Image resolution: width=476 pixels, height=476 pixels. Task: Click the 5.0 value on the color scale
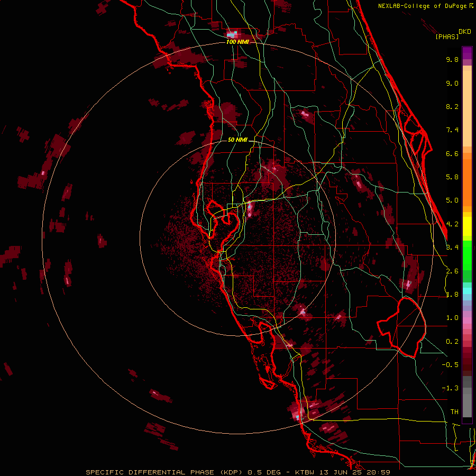click(x=452, y=200)
